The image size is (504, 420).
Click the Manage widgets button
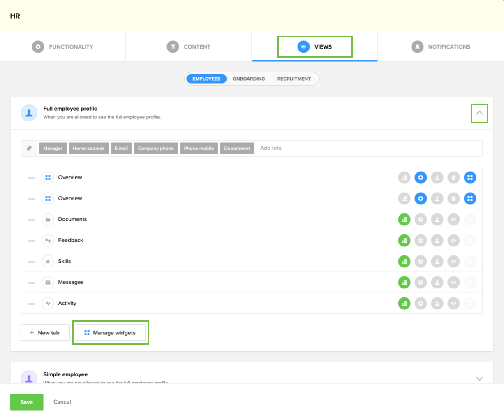[x=110, y=333]
